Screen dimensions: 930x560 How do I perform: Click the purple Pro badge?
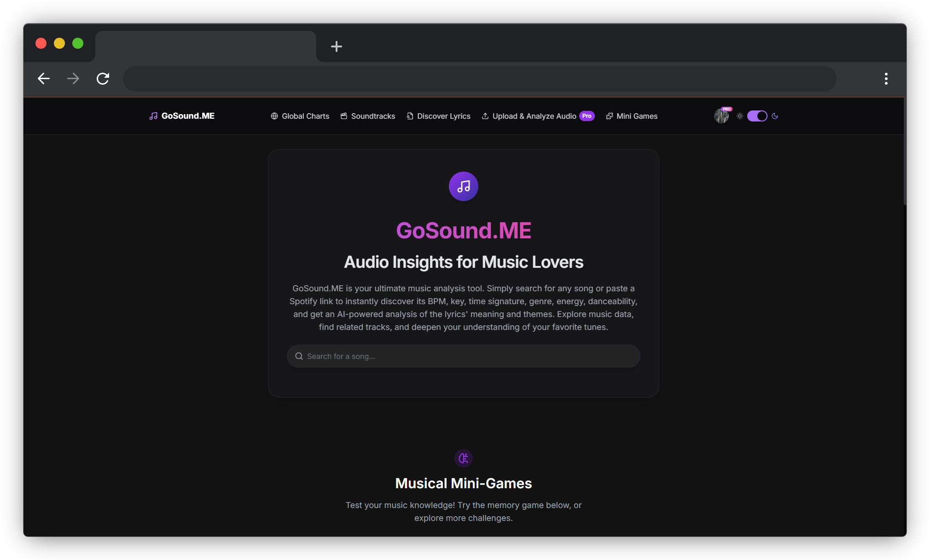point(587,116)
